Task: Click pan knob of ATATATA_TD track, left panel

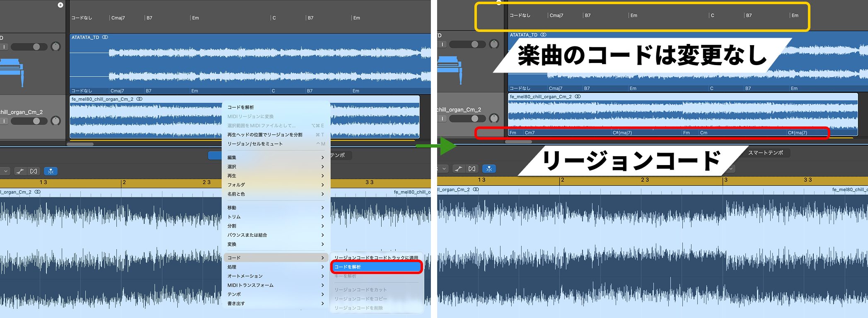Action: click(56, 46)
